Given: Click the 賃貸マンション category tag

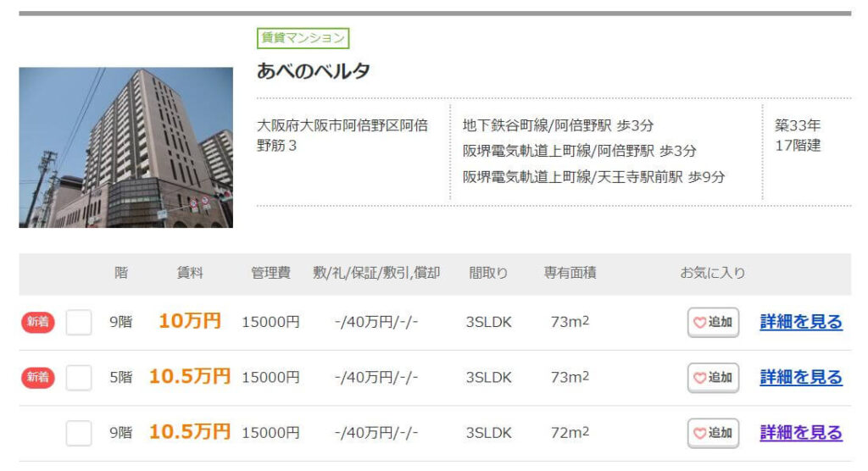Looking at the screenshot, I should point(303,38).
